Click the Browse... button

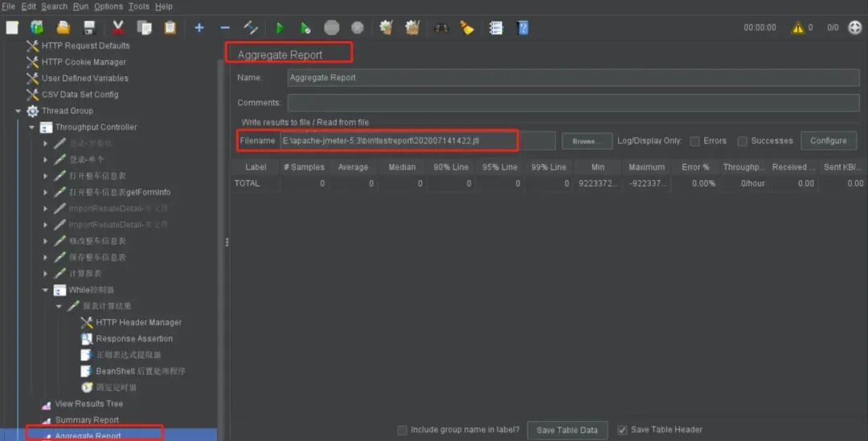(587, 141)
